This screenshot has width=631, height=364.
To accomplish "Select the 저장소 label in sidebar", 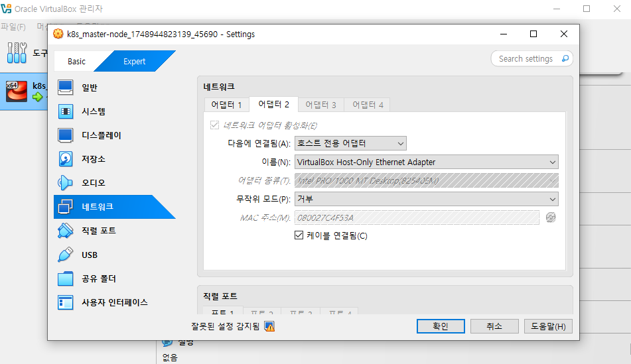I will [94, 159].
